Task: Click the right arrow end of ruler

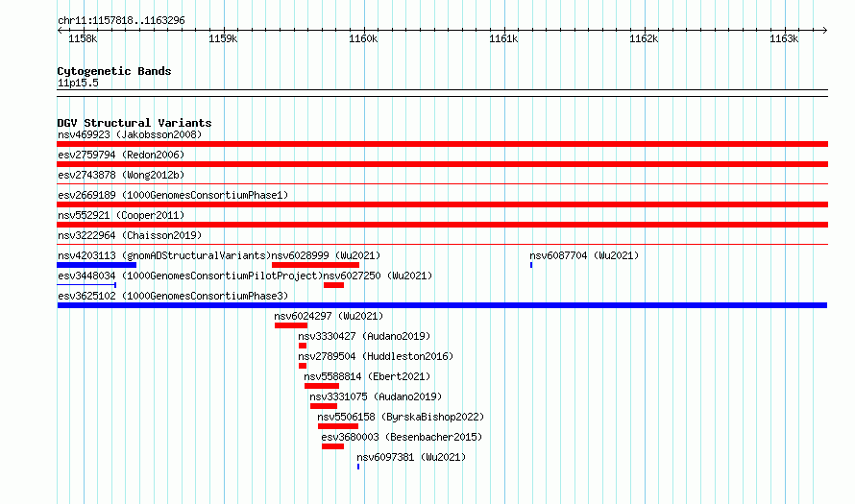Action: (x=825, y=31)
